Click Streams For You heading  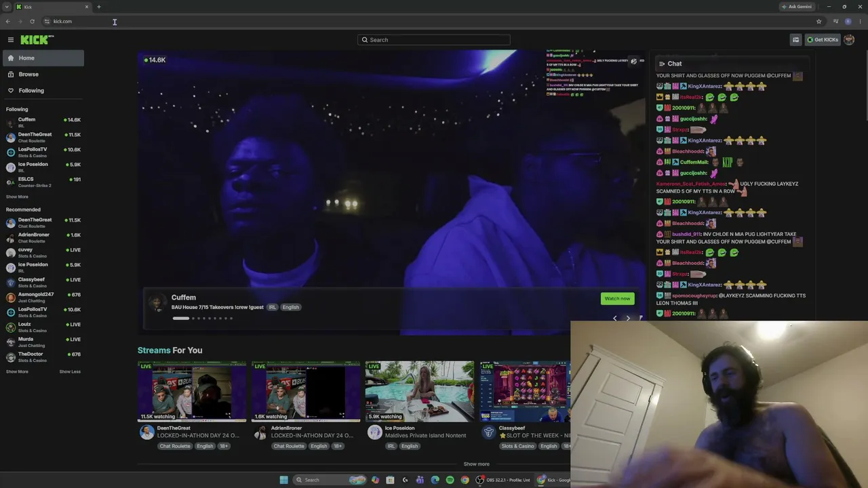pos(170,350)
